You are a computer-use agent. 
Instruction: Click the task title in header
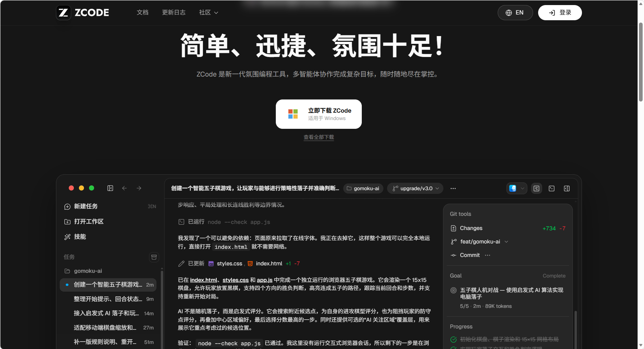255,188
